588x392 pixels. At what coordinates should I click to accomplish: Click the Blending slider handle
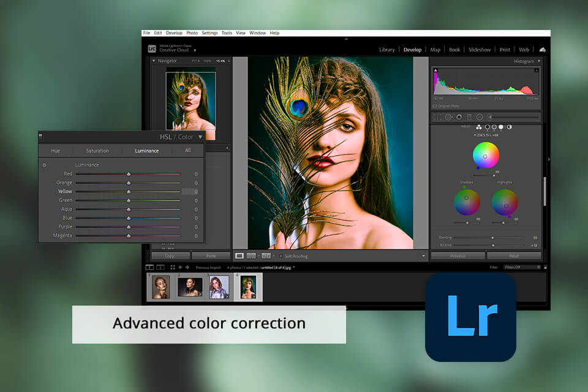(492, 238)
